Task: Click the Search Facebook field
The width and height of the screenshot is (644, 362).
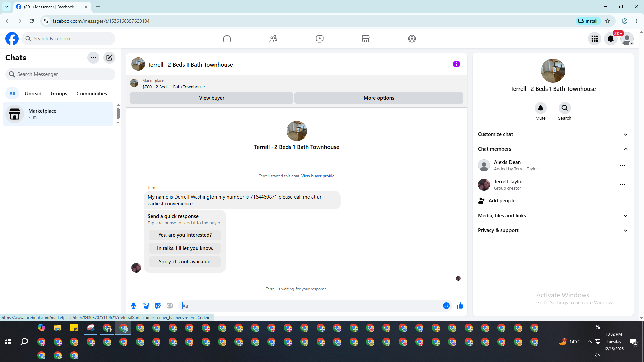Action: click(68, 39)
